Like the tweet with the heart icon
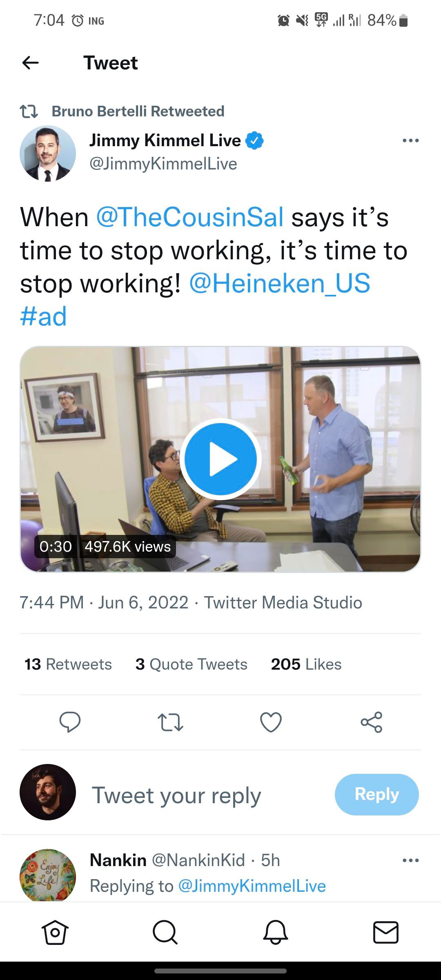 coord(271,722)
